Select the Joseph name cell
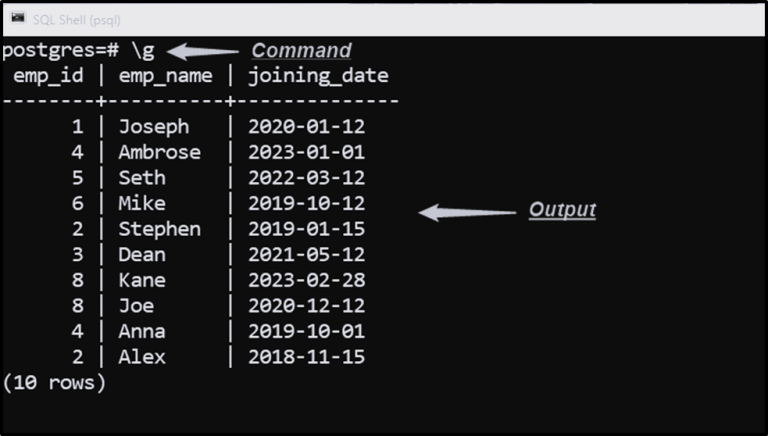Image resolution: width=768 pixels, height=436 pixels. [x=154, y=127]
